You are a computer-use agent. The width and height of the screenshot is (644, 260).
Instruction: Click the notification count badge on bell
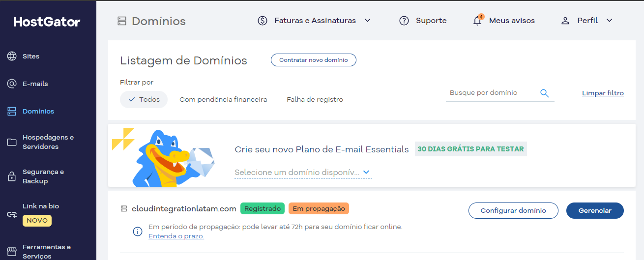point(481,17)
